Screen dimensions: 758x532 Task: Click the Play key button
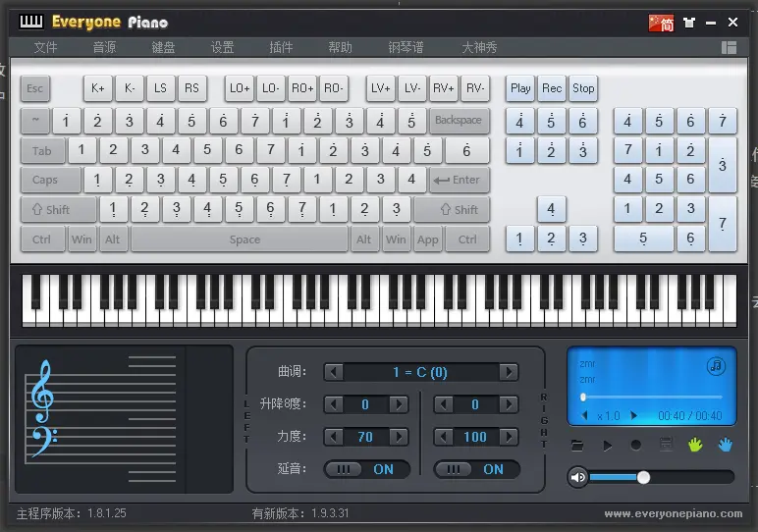point(520,88)
